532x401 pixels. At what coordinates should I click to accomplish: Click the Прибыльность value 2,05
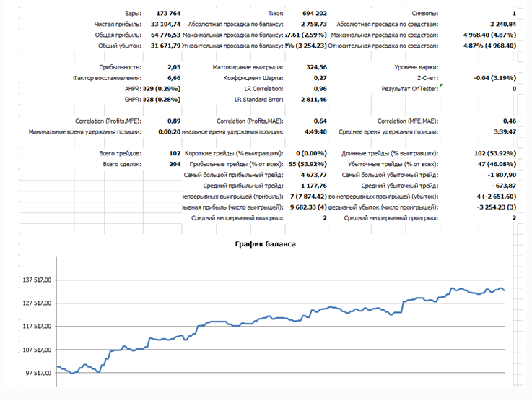[x=173, y=67]
